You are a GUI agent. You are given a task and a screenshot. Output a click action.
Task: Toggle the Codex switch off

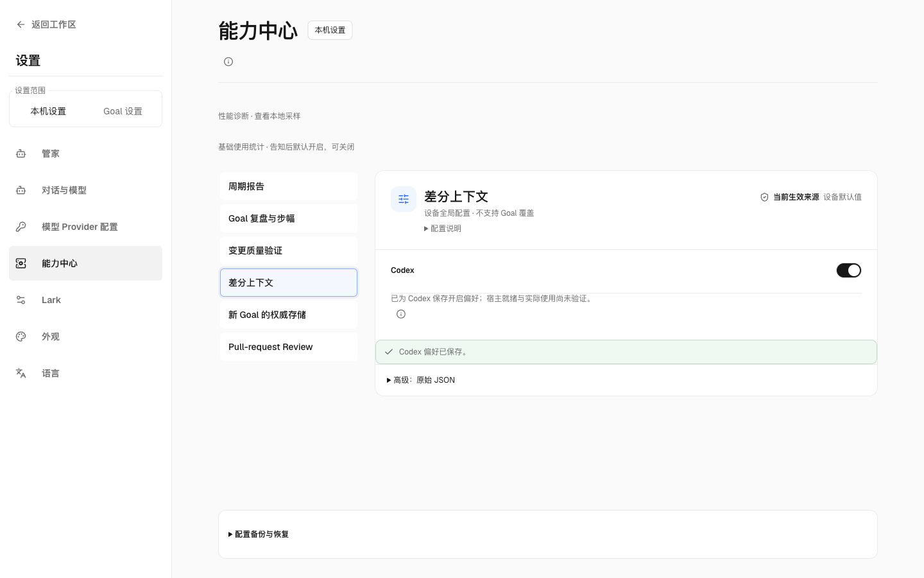(849, 270)
